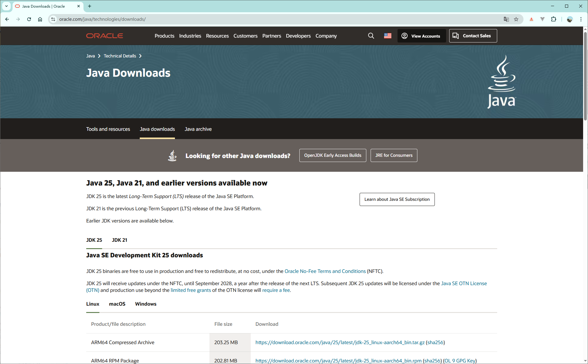Viewport: 588px width, 364px height.
Task: Click the View Accounts icon button
Action: [404, 36]
